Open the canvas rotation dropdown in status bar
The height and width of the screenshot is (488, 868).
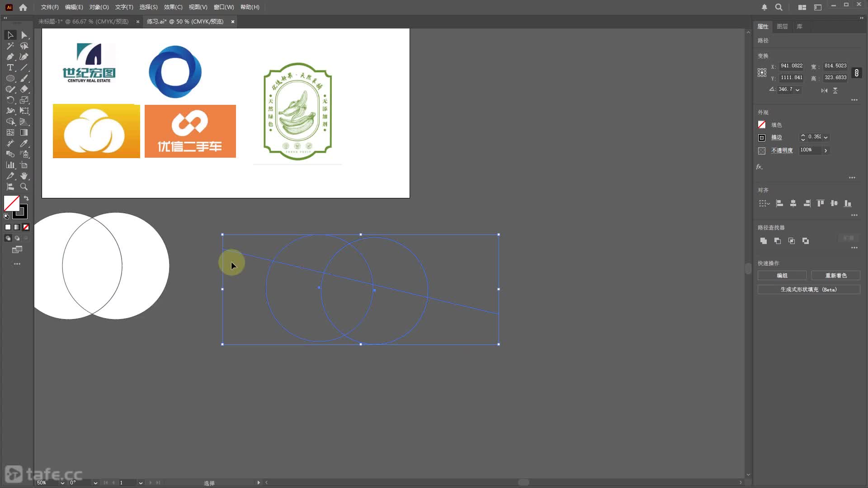[95, 483]
